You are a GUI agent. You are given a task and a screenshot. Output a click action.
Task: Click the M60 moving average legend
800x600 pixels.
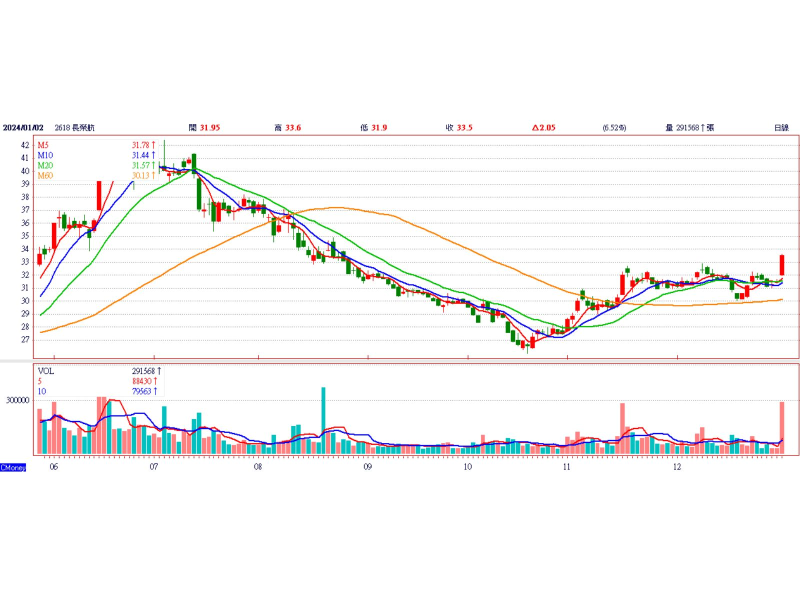(x=45, y=176)
